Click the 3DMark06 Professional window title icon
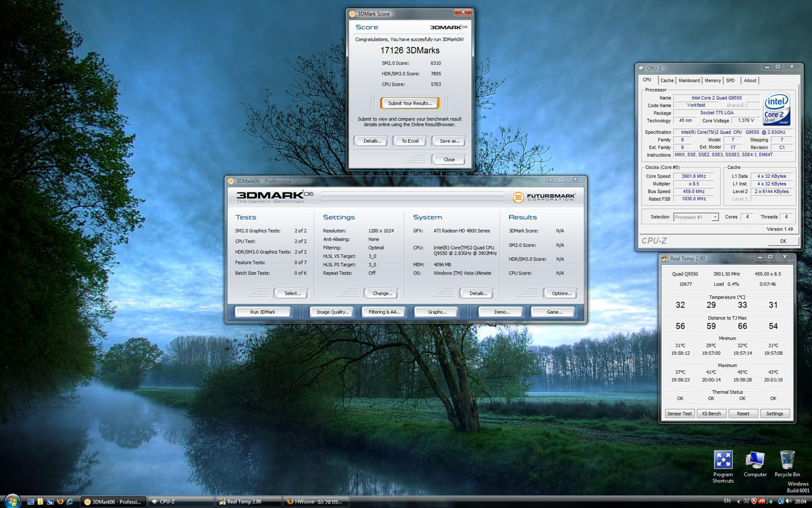 pos(230,181)
